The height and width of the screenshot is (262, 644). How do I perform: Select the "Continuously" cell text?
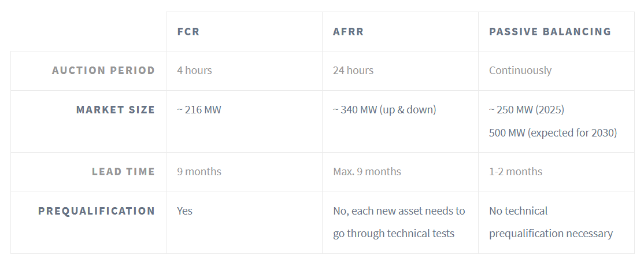[x=520, y=71]
